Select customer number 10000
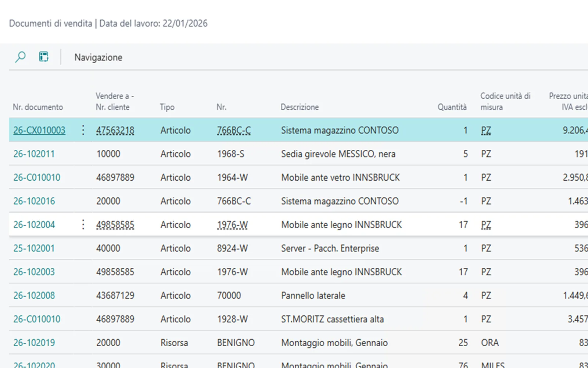 (x=108, y=154)
